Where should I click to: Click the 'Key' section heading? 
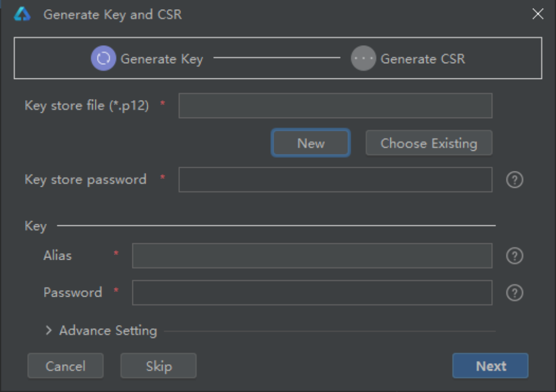pos(35,226)
